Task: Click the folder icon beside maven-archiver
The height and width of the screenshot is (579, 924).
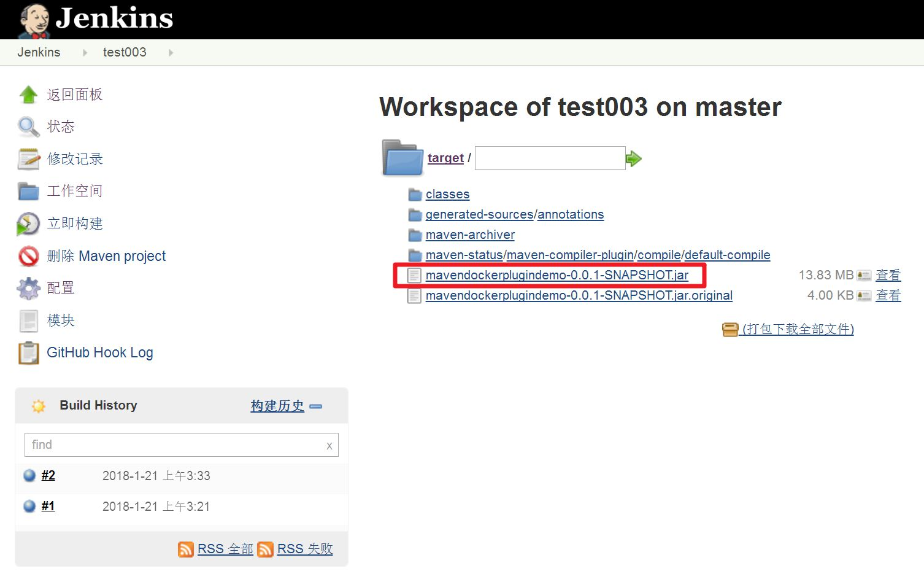Action: [415, 235]
